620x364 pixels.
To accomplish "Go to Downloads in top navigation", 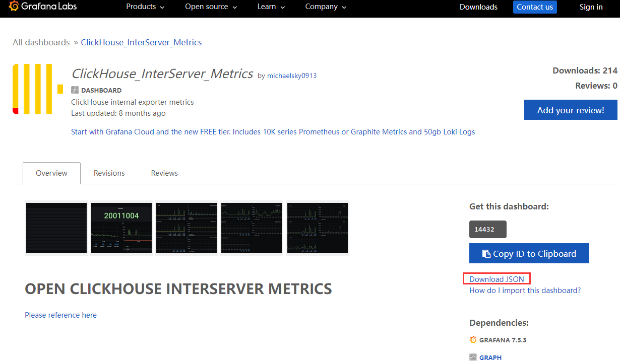I will point(478,7).
